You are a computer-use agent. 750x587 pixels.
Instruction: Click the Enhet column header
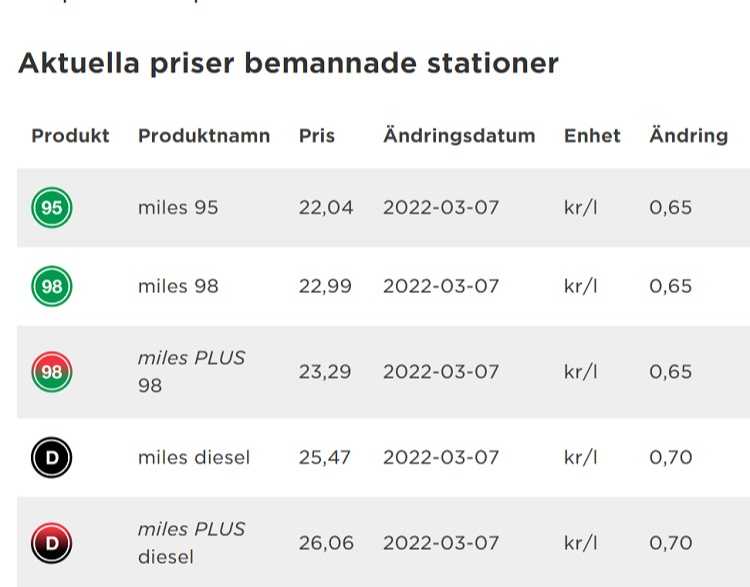point(592,136)
